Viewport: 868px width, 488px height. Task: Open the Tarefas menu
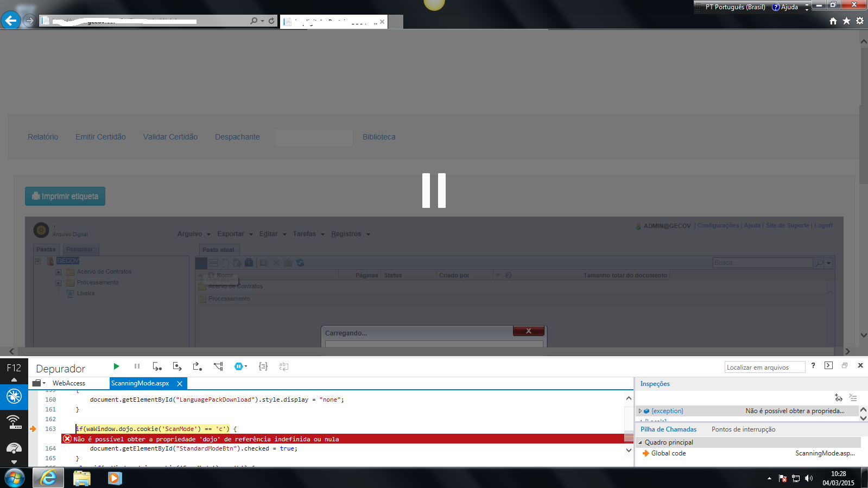(x=308, y=234)
